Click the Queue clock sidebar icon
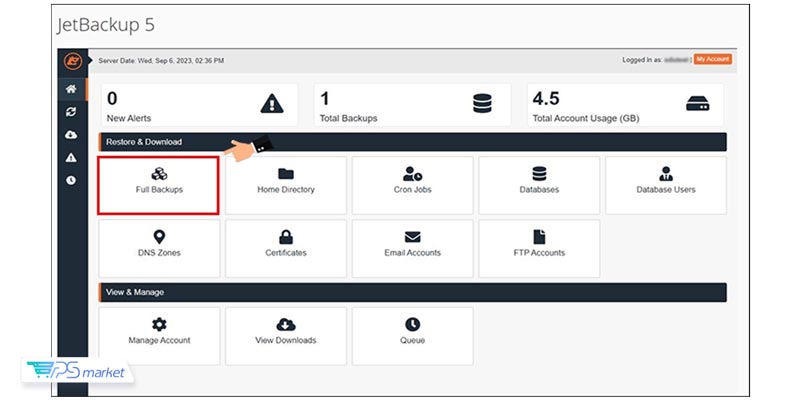Image resolution: width=800 pixels, height=400 pixels. coord(72,181)
